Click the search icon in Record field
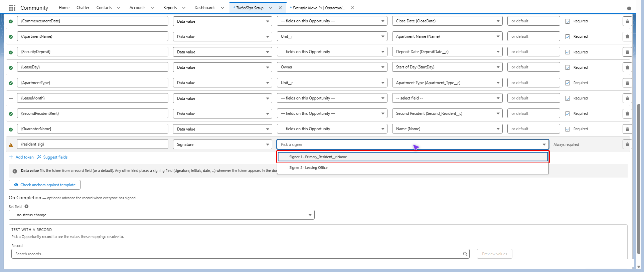The image size is (644, 272). click(465, 254)
